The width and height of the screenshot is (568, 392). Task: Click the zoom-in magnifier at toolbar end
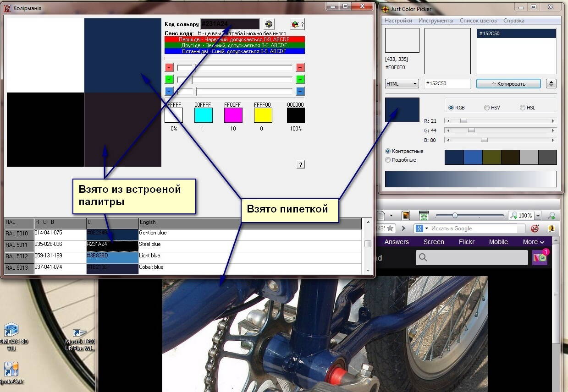(x=551, y=215)
